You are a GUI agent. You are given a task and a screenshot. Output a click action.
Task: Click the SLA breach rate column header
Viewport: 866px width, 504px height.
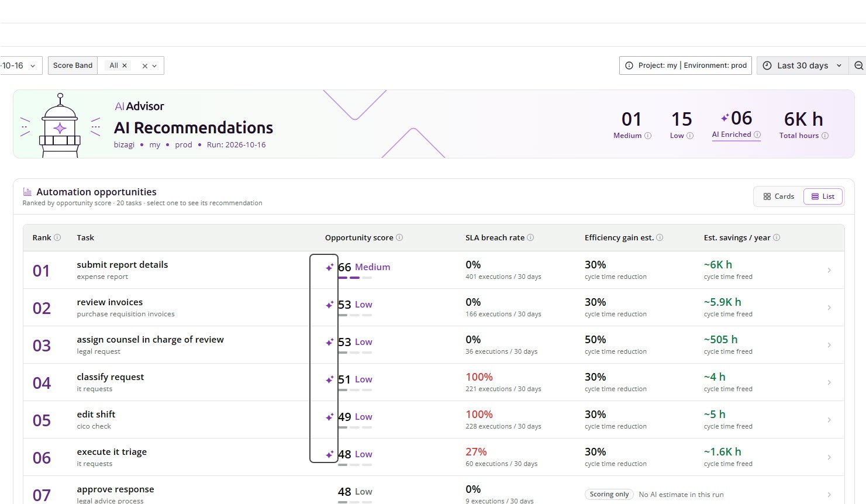[x=495, y=237]
